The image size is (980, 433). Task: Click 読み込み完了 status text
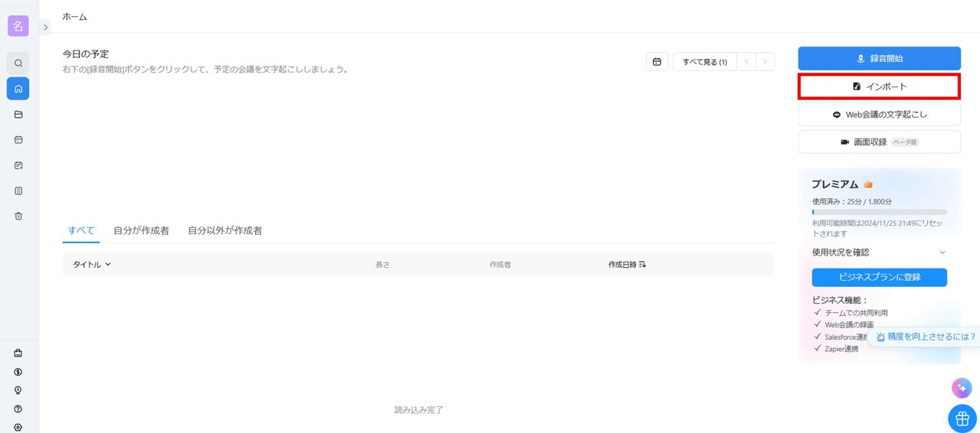coord(419,410)
